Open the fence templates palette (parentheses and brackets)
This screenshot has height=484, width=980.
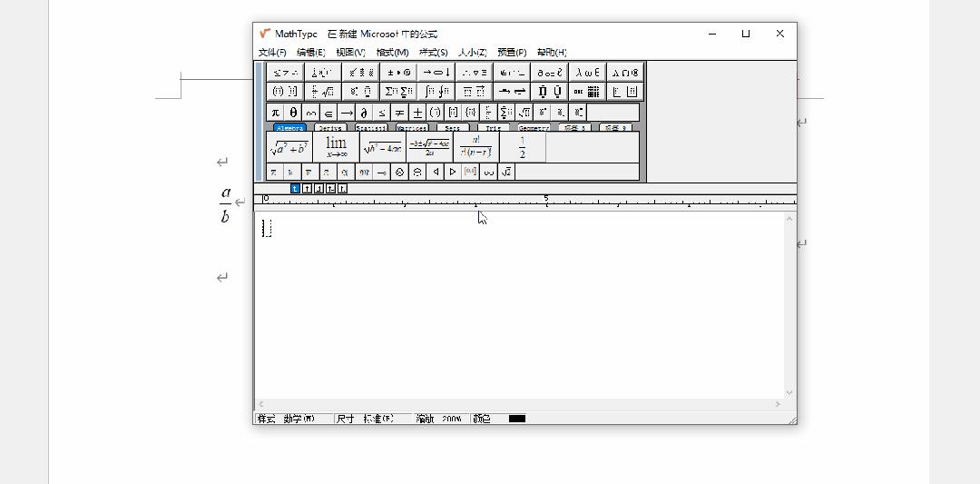(x=285, y=92)
